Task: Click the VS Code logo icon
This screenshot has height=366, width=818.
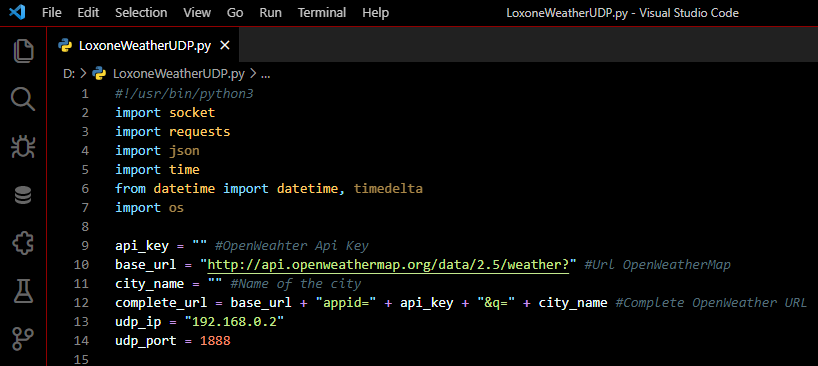Action: (17, 13)
